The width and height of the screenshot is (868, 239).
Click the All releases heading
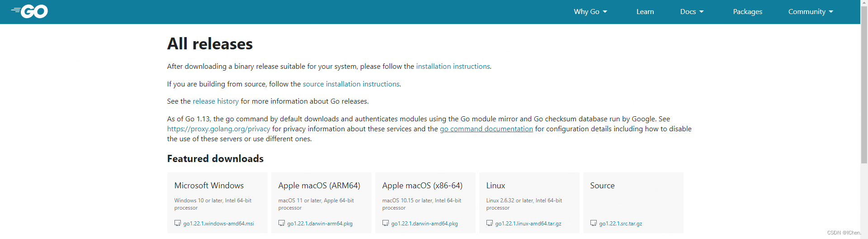coord(210,44)
